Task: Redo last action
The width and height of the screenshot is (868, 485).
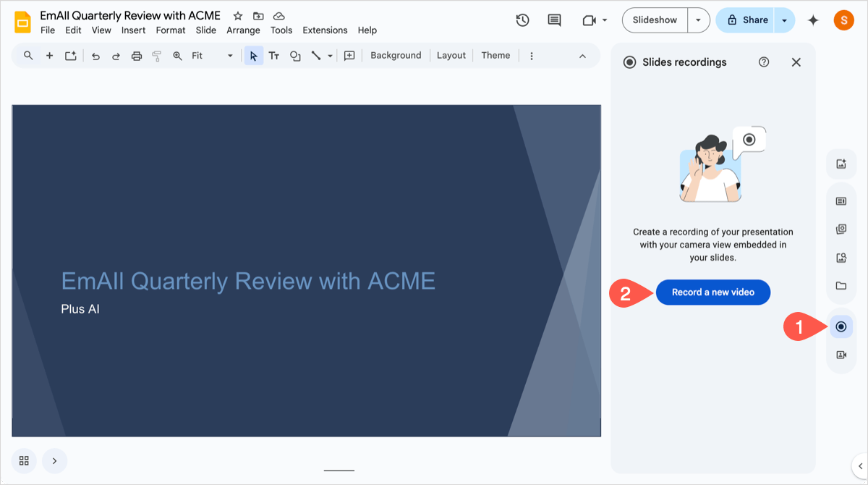Action: (116, 56)
